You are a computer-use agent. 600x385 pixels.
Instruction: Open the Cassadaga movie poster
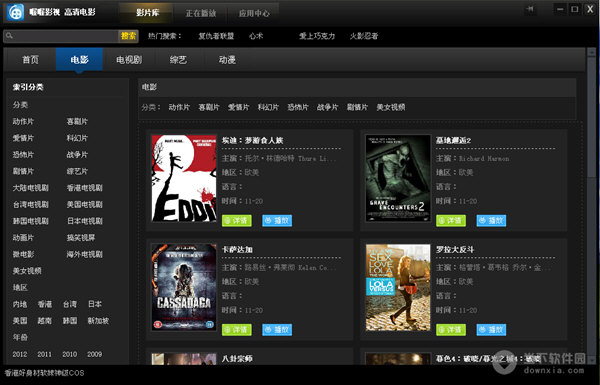click(x=184, y=287)
